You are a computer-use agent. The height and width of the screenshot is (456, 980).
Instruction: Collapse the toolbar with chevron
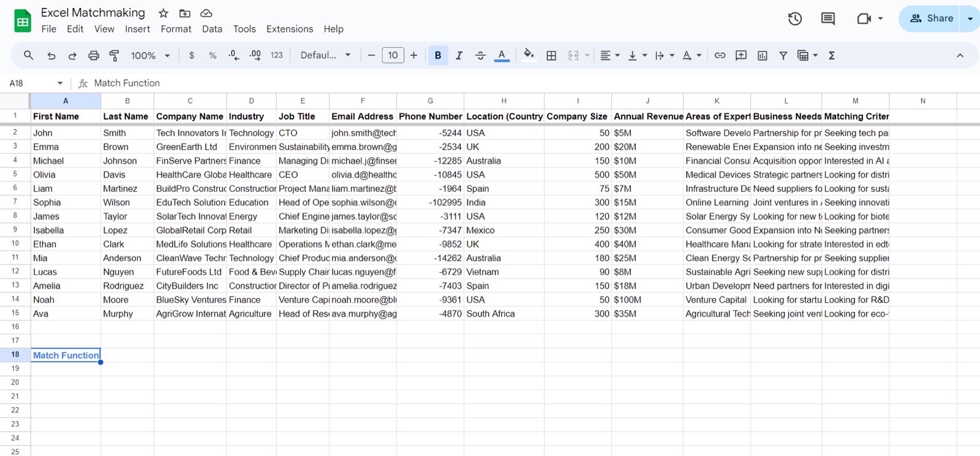click(960, 55)
